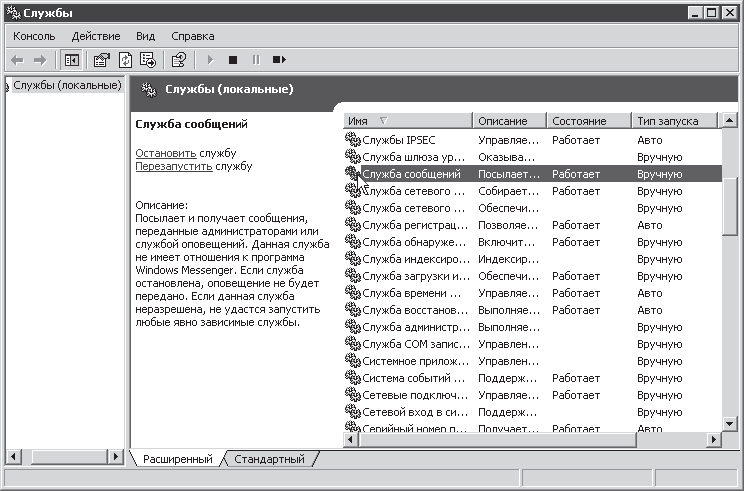Click the Back arrow in toolbar

17,60
